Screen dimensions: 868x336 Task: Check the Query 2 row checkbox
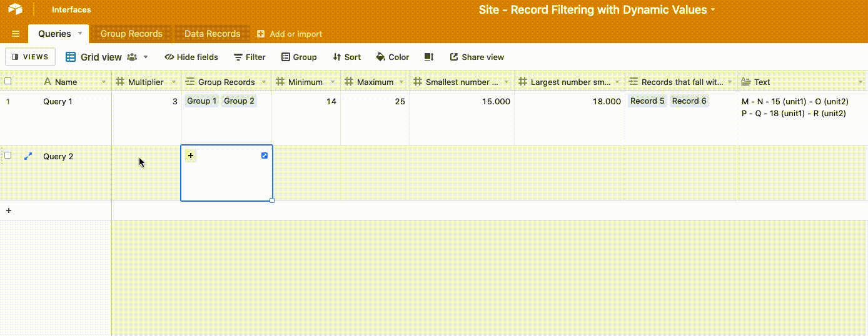pos(8,156)
